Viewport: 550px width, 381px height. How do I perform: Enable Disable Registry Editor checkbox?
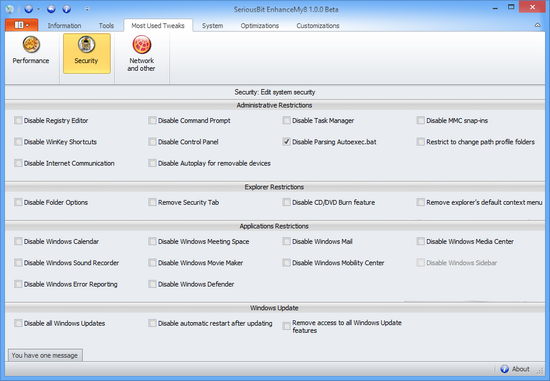[18, 120]
